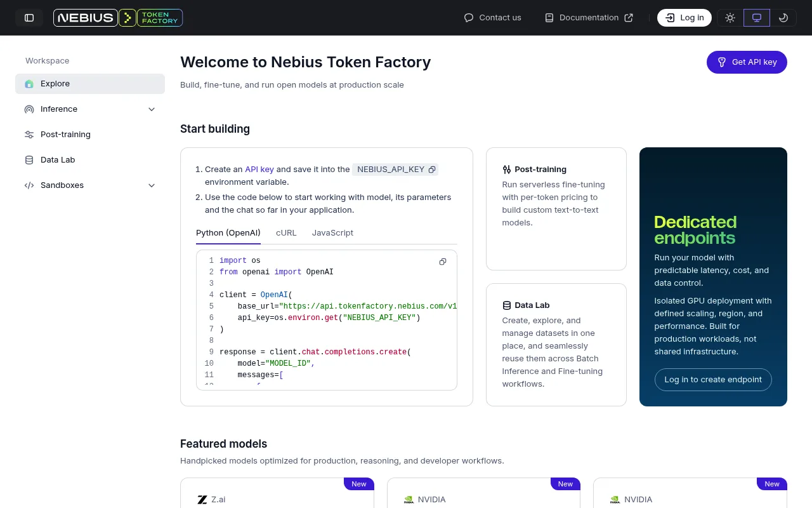Copy the code snippet
812x508 pixels.
click(443, 262)
